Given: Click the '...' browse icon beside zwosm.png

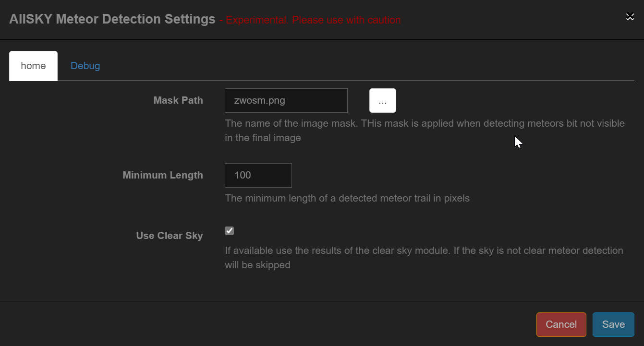Looking at the screenshot, I should (382, 100).
